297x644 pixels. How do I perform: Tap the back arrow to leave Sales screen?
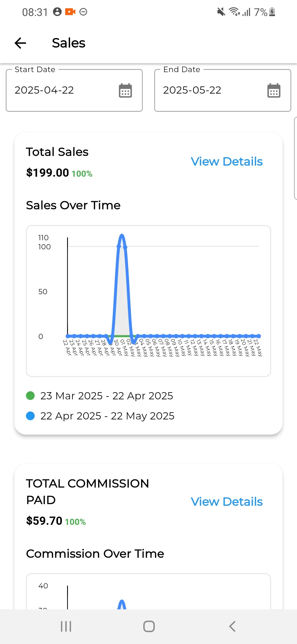20,43
